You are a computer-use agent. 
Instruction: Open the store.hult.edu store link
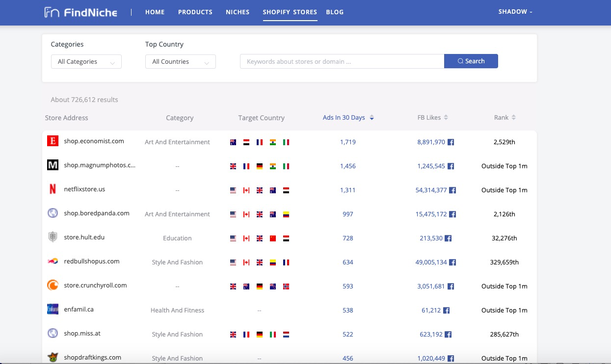[84, 237]
